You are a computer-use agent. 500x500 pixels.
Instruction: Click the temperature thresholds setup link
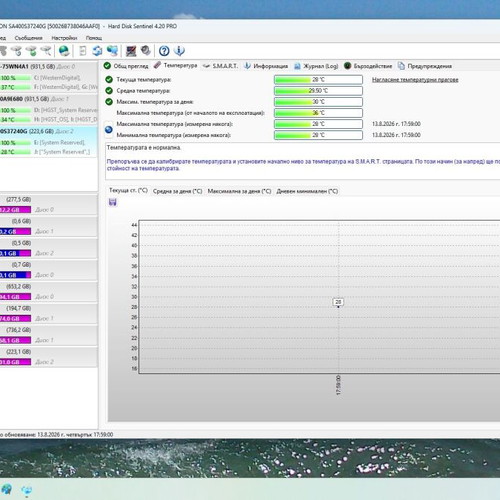tap(415, 80)
